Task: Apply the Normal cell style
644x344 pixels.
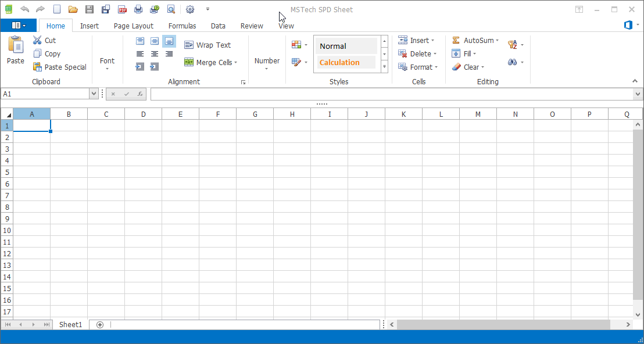Action: point(346,46)
